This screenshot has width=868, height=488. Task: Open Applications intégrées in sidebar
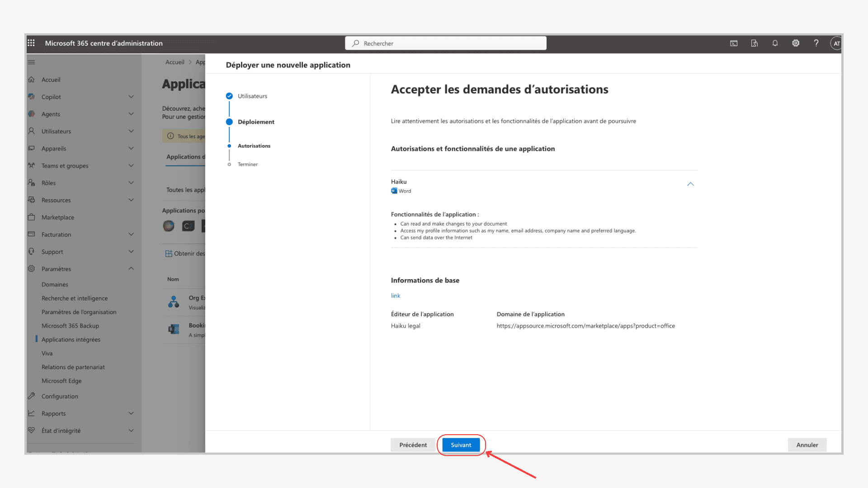tap(71, 339)
